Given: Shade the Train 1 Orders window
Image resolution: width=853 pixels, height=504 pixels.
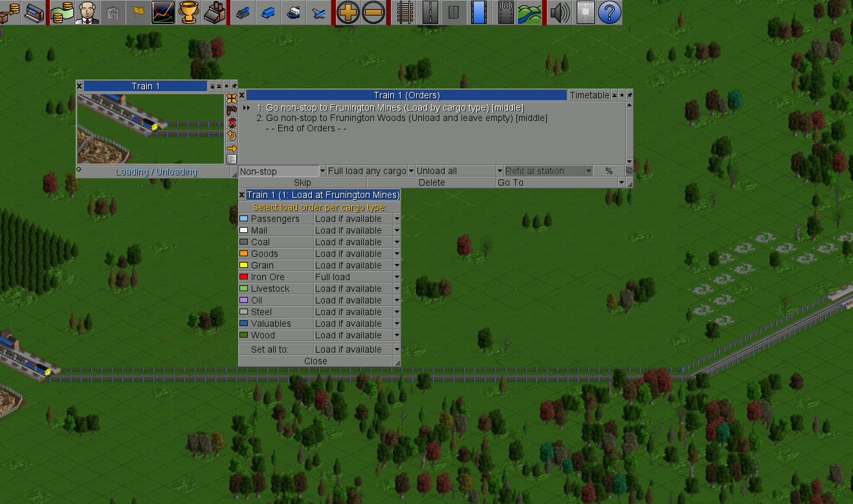Looking at the screenshot, I should click(x=614, y=95).
